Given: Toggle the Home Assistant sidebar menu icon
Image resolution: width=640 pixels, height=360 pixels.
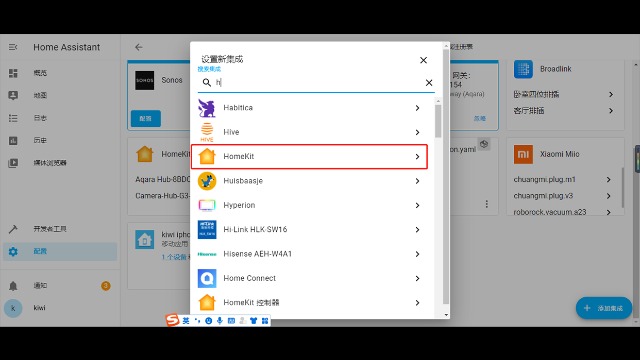Looking at the screenshot, I should tap(13, 47).
